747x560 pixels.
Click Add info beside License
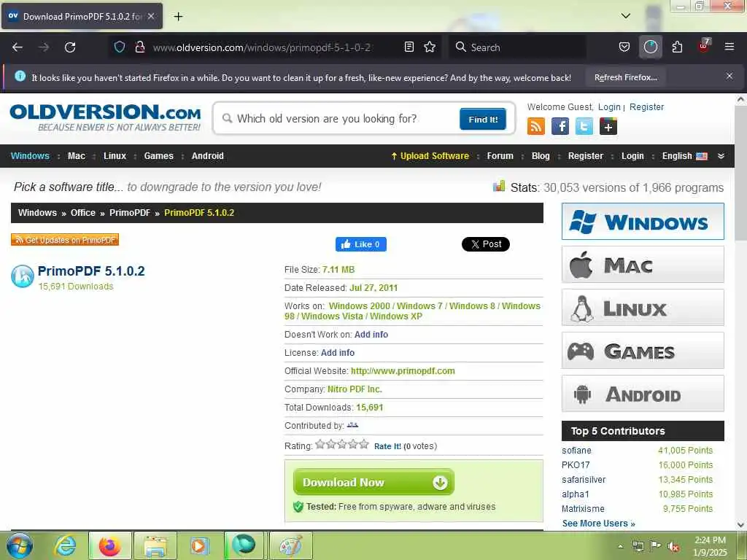coord(337,352)
